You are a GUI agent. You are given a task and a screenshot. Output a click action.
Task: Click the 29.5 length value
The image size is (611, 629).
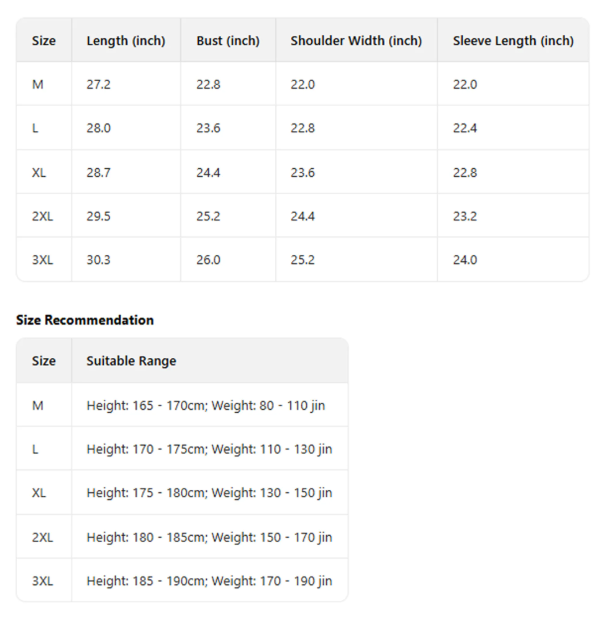tap(99, 216)
